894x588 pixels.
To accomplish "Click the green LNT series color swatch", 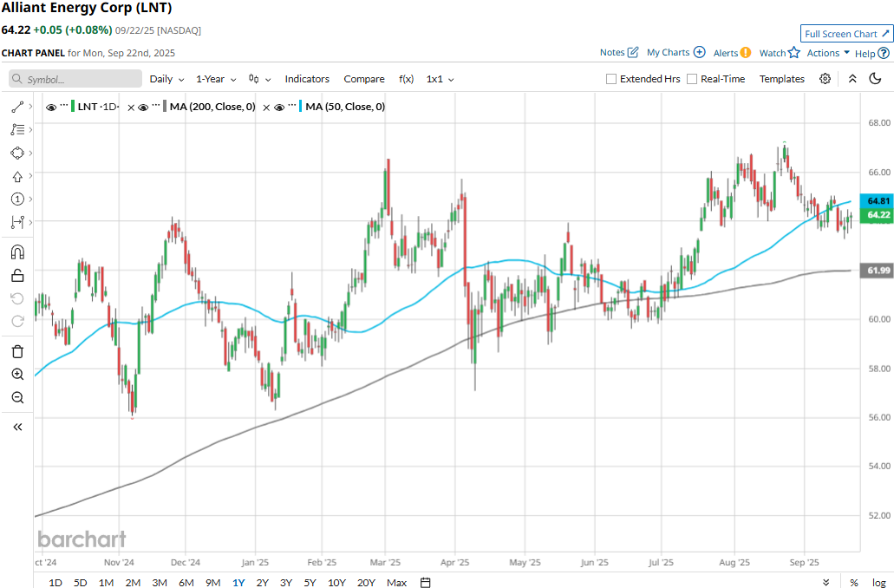I will pos(73,107).
